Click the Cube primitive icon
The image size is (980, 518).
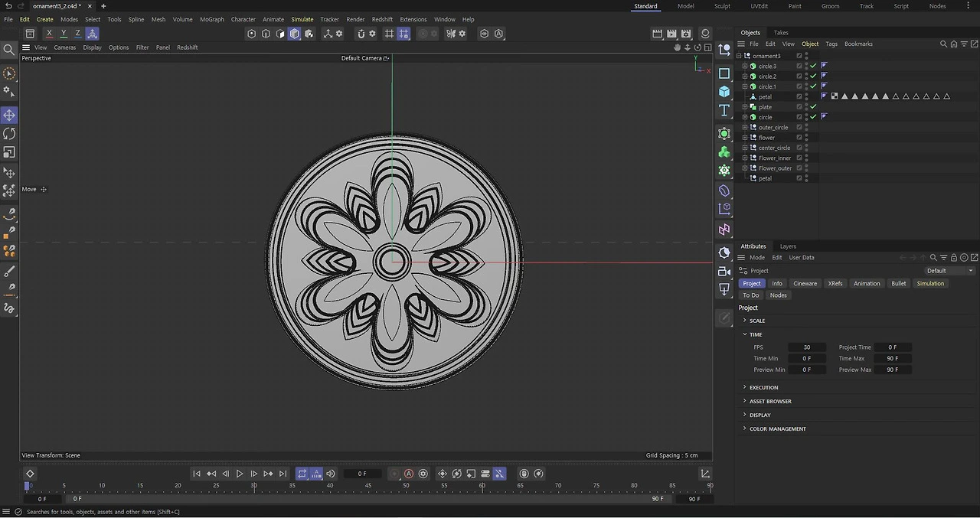pos(724,92)
